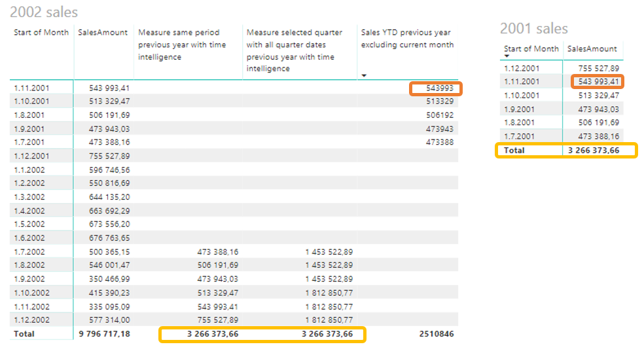Click the SalesAmount 350 466,99 cell
This screenshot has width=644, height=353.
109,279
